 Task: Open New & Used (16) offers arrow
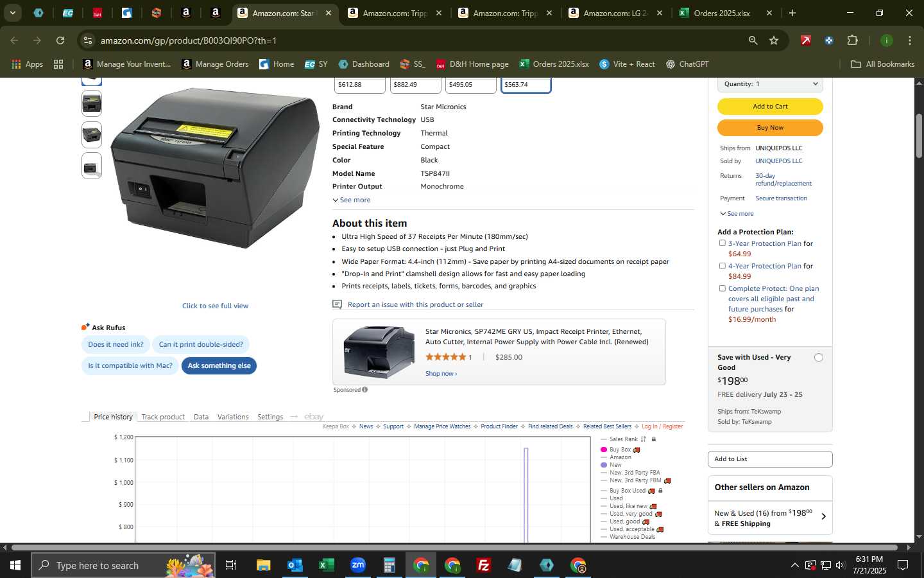(824, 516)
